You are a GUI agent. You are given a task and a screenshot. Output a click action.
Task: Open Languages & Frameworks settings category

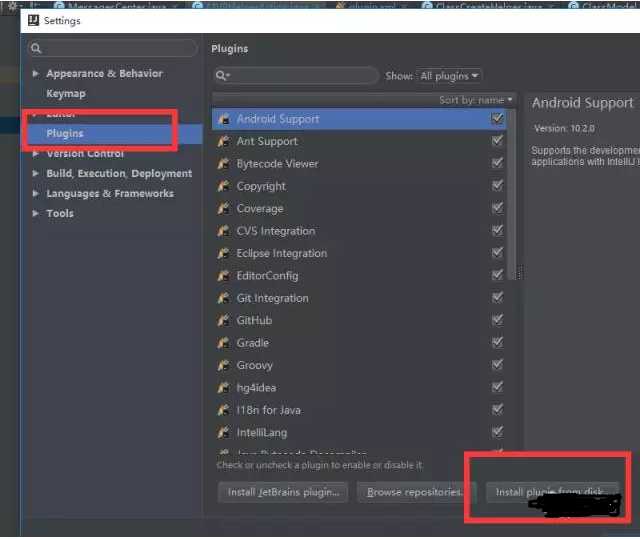(110, 193)
